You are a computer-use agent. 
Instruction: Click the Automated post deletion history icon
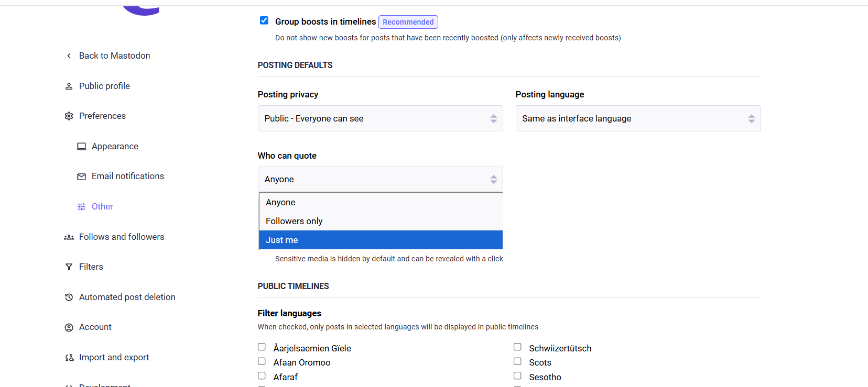[69, 297]
